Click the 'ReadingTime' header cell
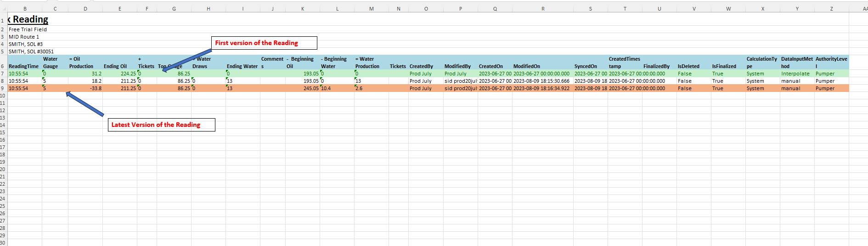Image resolution: width=868 pixels, height=246 pixels. click(x=24, y=66)
